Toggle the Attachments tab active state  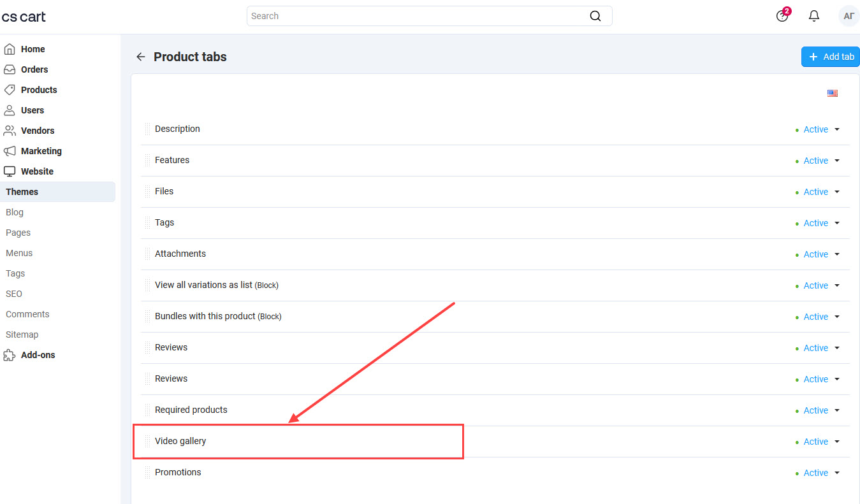click(x=818, y=254)
